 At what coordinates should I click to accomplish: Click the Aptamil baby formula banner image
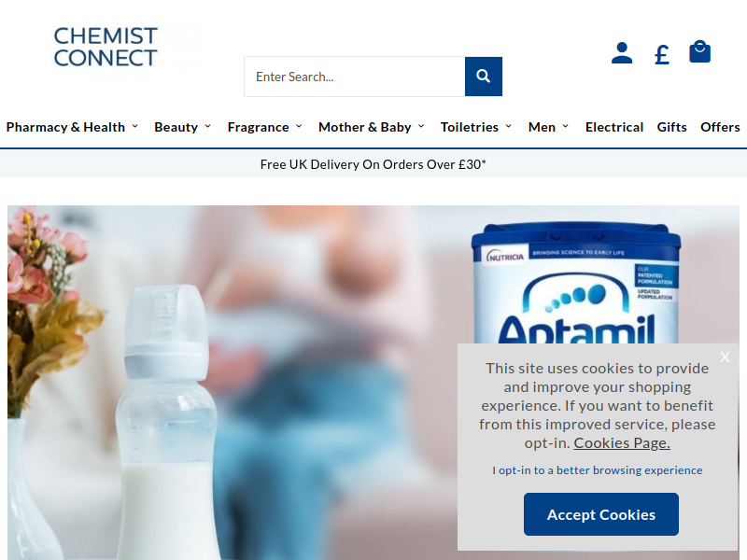coord(373,383)
